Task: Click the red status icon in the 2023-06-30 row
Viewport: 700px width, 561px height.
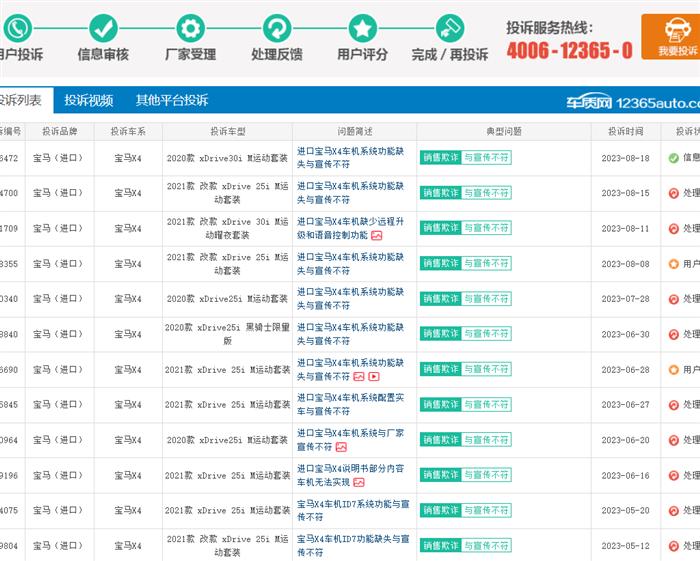Action: pyautogui.click(x=674, y=334)
